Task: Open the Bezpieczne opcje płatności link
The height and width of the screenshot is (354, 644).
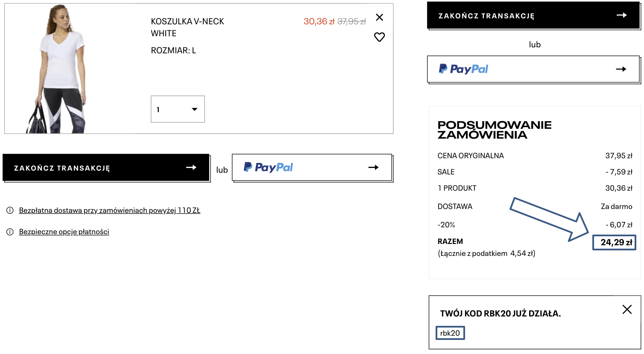Action: pyautogui.click(x=64, y=232)
